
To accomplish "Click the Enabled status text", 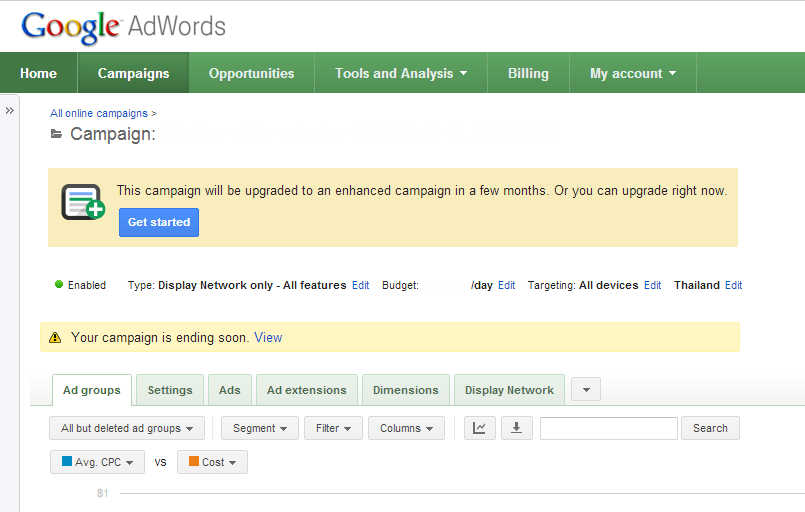I will coord(87,285).
